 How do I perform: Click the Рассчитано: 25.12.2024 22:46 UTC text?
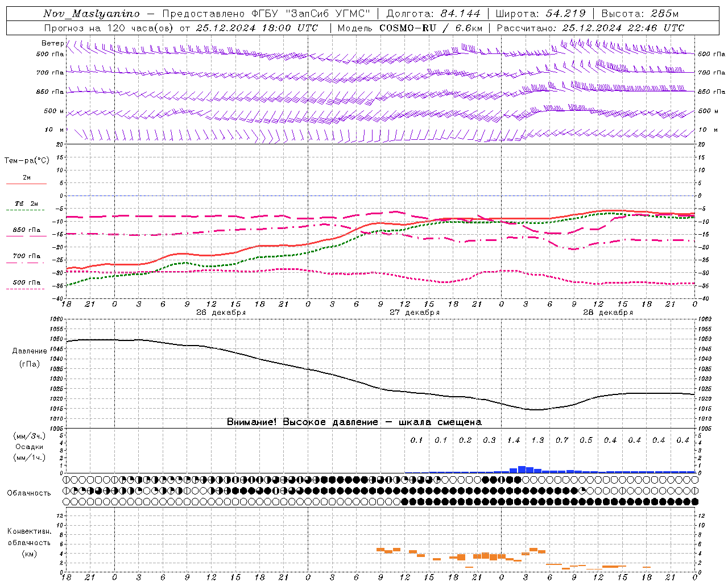pyautogui.click(x=590, y=28)
